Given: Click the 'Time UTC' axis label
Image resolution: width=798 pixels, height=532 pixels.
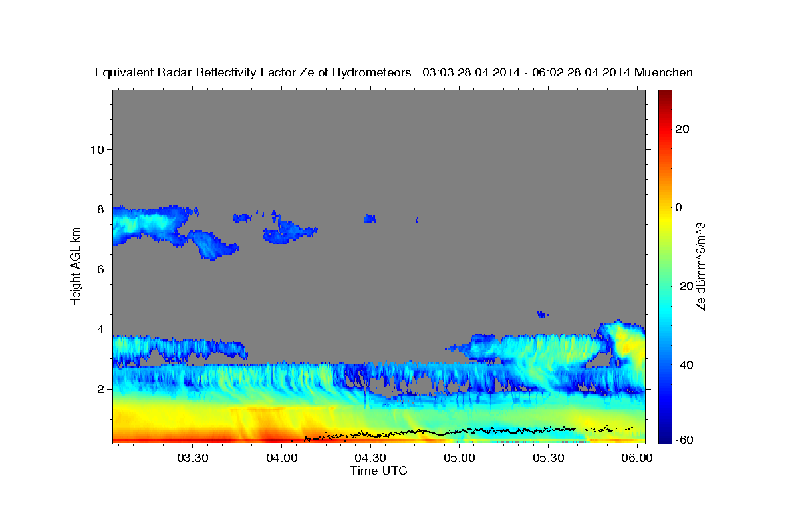Looking at the screenshot, I should pos(378,471).
